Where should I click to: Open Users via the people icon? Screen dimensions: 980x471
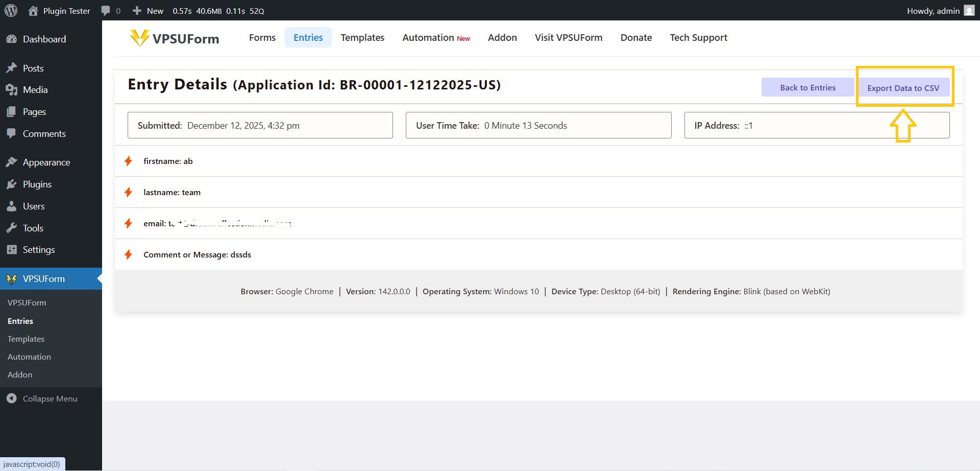(11, 206)
